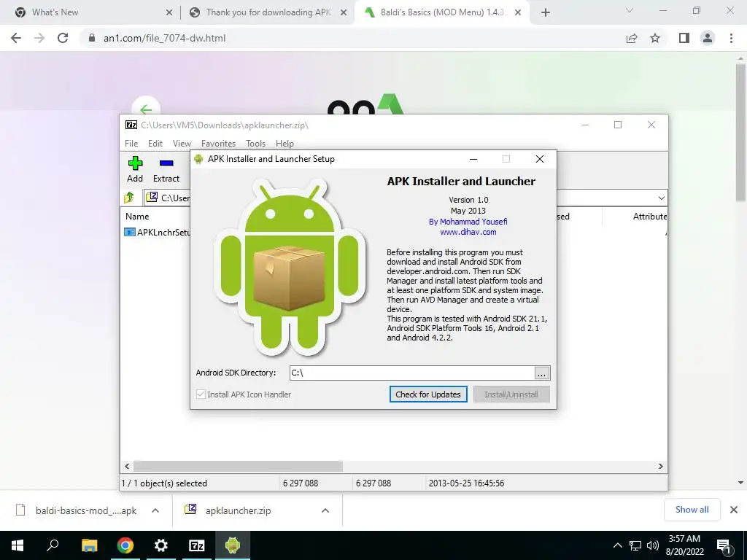Close the What's New tab
This screenshot has width=747, height=560.
169,12
